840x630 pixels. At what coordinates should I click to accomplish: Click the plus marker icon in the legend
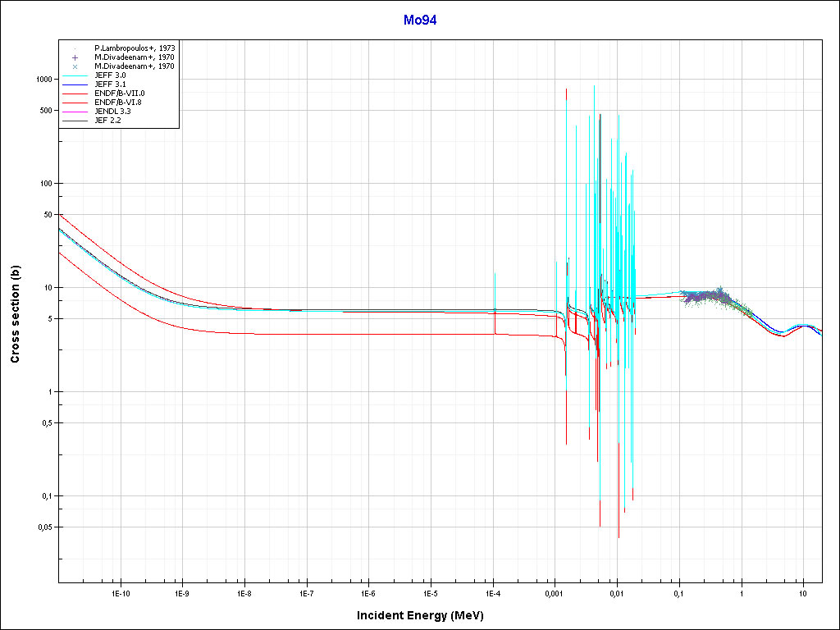(75, 57)
